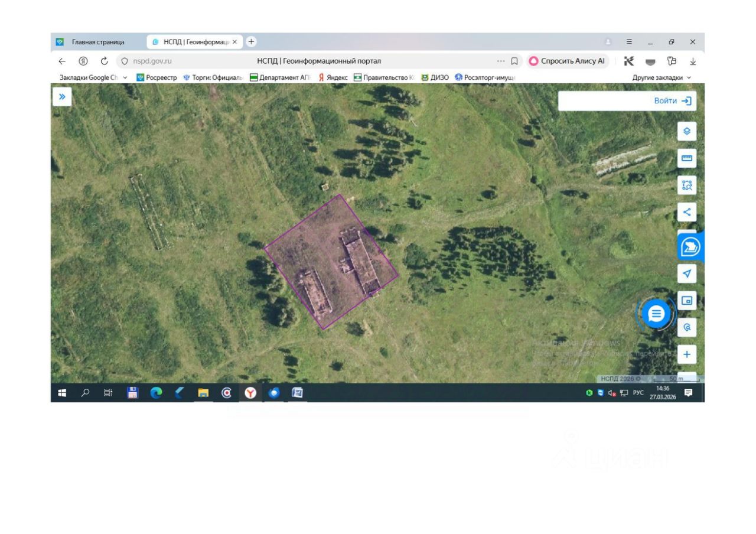Expand the left sidebar with the double-chevron button

click(62, 97)
